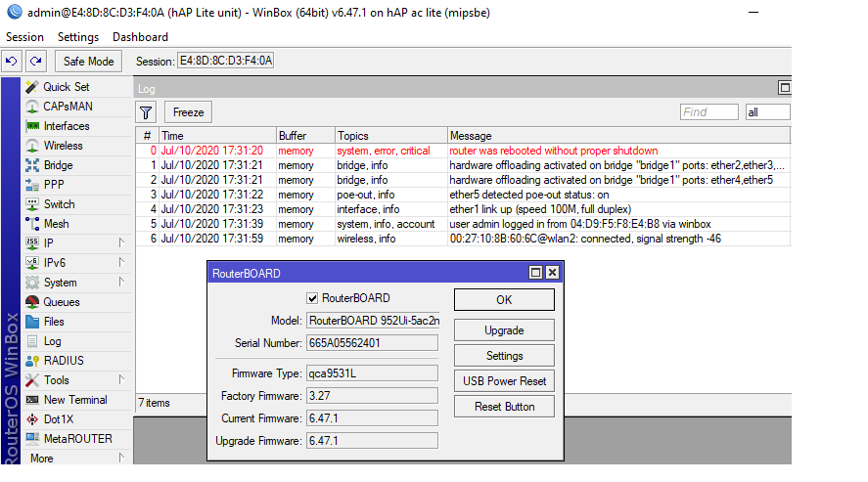Open Quick Set from the sidebar
The image size is (868, 482).
pos(67,87)
